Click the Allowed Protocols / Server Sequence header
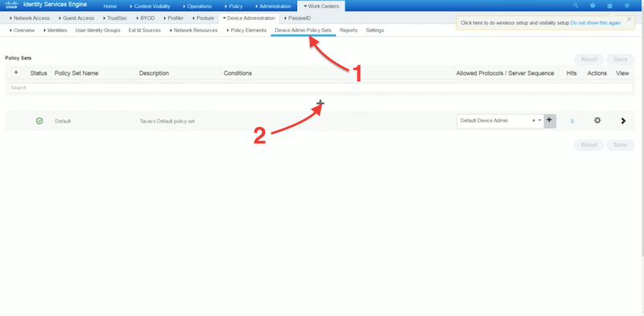The image size is (644, 316). [x=506, y=73]
